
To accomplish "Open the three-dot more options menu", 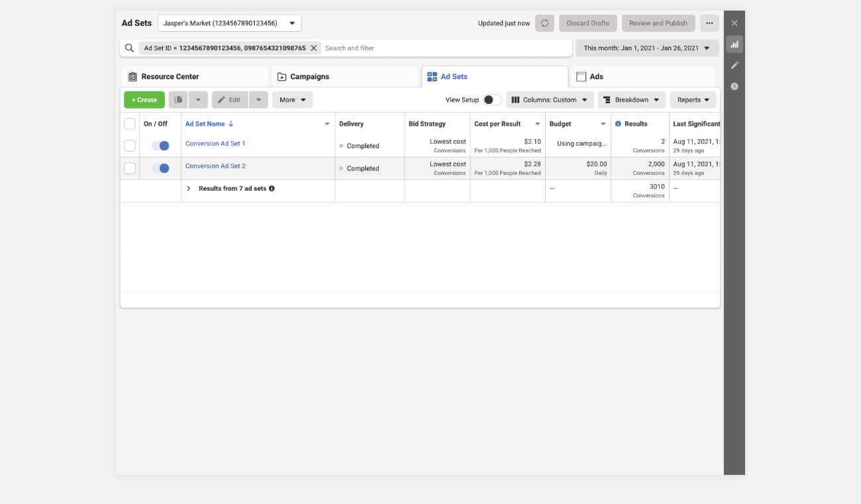I will [709, 23].
